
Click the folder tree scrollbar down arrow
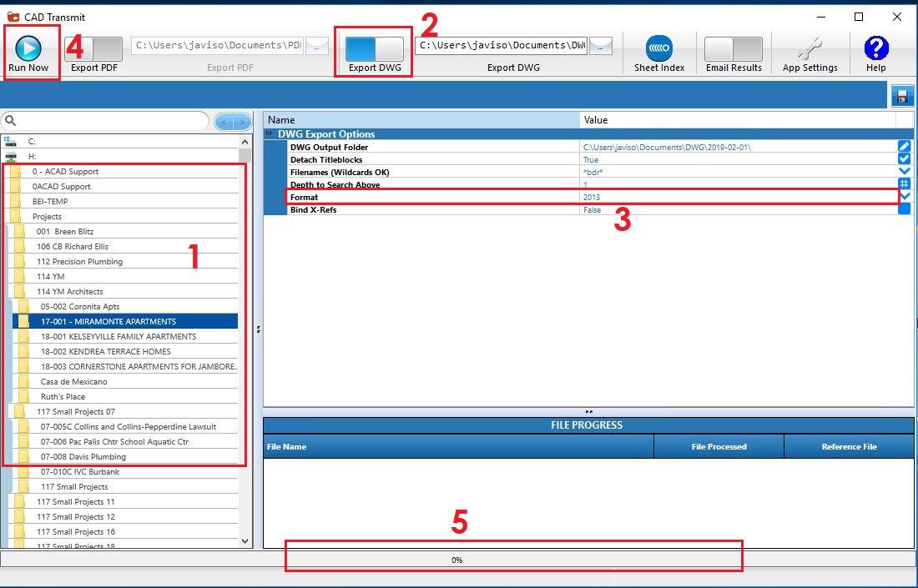coord(245,541)
